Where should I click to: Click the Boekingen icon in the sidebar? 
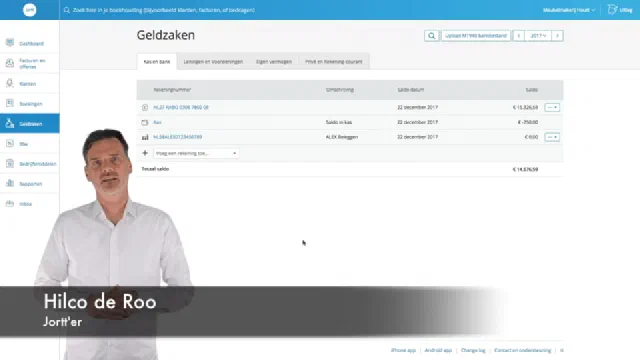(10, 103)
